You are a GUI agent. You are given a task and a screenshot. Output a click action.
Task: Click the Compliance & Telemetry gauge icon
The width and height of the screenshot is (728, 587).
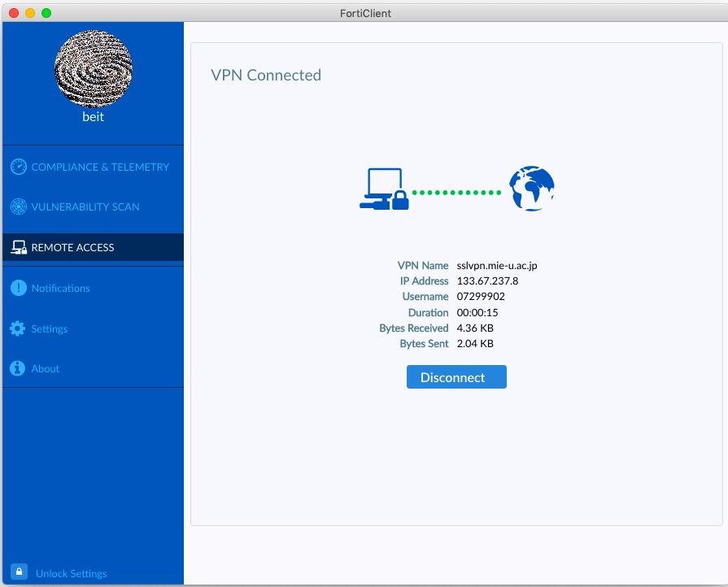pyautogui.click(x=19, y=167)
